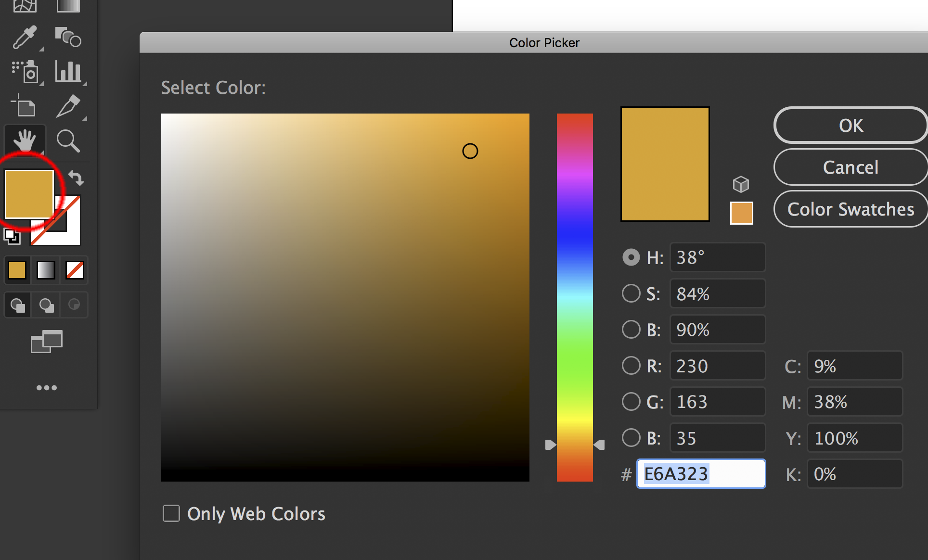Activate the Hand tool

(x=25, y=140)
